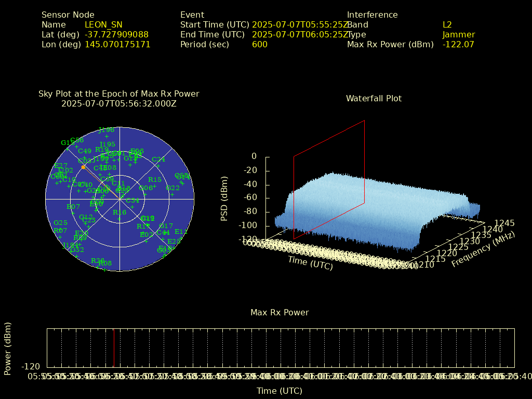Image resolution: width=532 pixels, height=399 pixels.
Task: Select the E07 satellite marker
Action: [73, 213]
